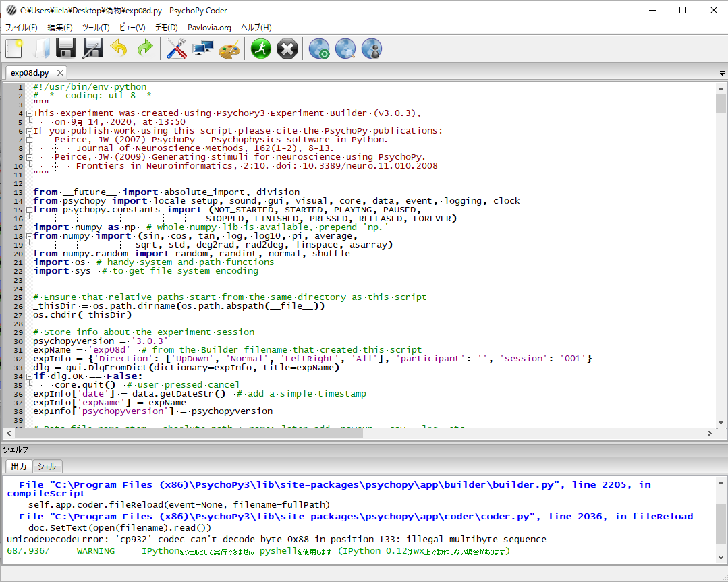Open PsychoPy preferences wrench icon
728x582 pixels.
click(x=176, y=49)
